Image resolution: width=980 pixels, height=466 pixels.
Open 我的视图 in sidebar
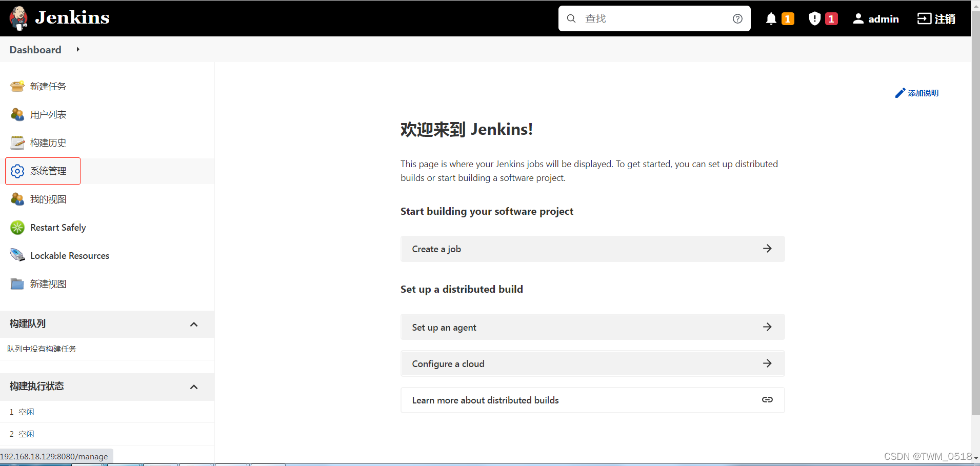[x=48, y=199]
